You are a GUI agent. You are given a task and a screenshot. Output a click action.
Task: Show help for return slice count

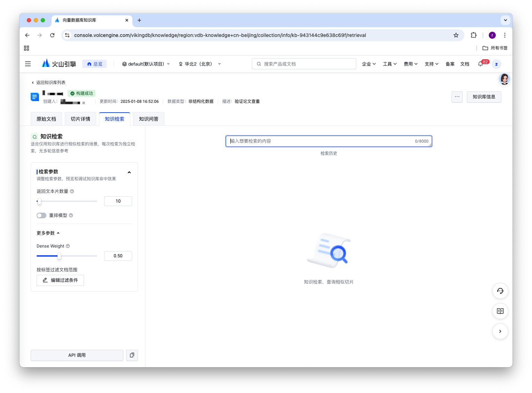pyautogui.click(x=72, y=191)
